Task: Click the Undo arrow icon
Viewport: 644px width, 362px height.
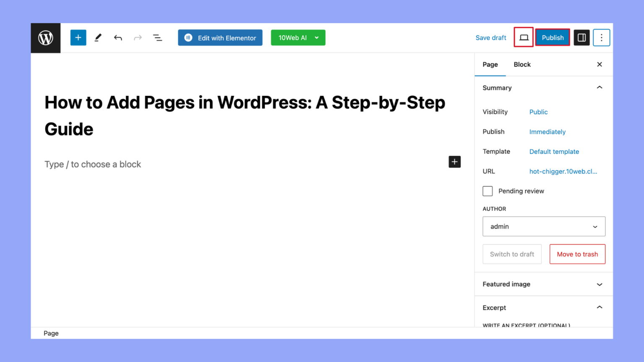Action: tap(118, 37)
